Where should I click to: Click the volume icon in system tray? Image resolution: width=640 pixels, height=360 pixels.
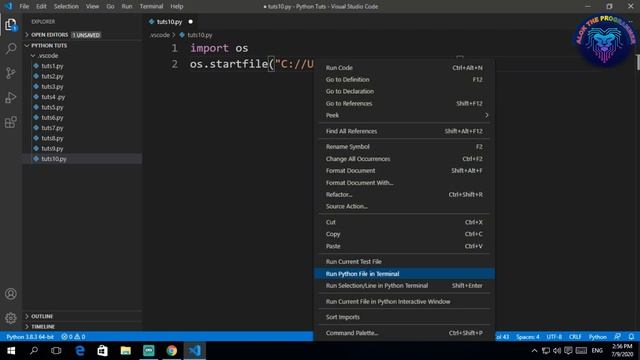(x=557, y=351)
